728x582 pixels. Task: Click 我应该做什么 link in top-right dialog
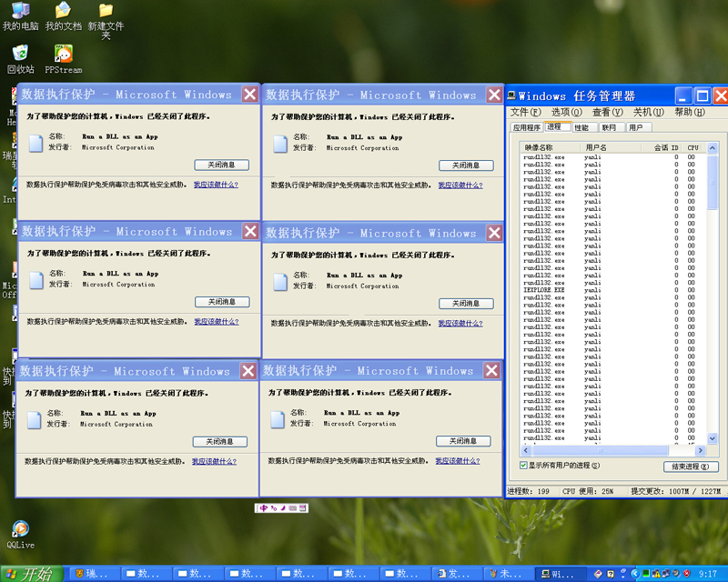click(460, 185)
